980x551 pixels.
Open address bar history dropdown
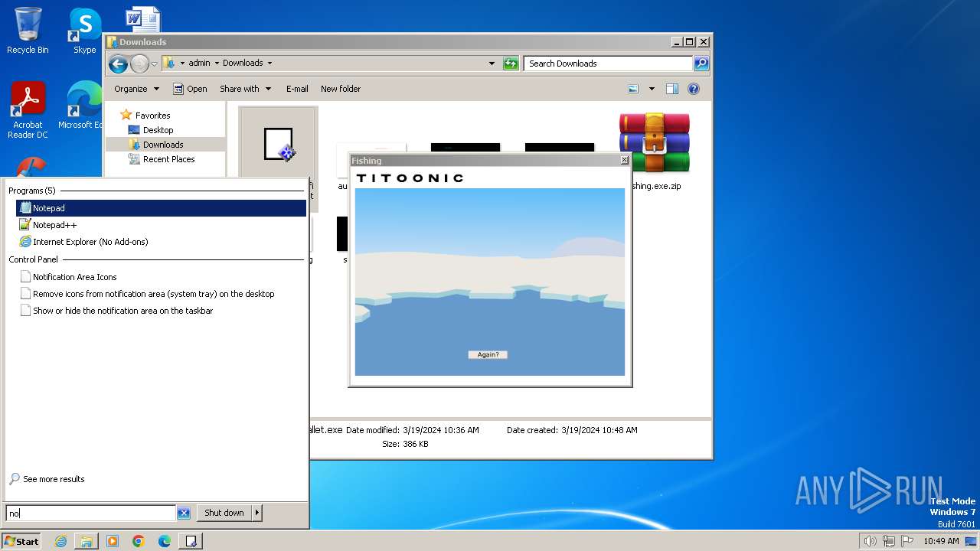click(492, 64)
